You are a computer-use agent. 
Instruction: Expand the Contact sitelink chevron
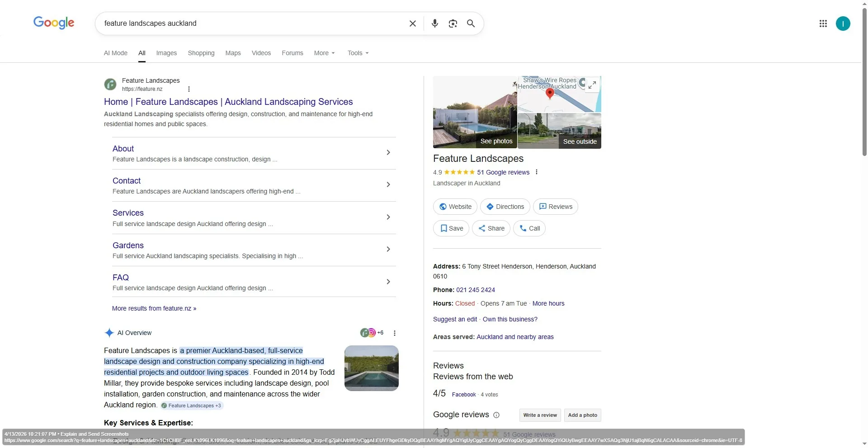(388, 185)
